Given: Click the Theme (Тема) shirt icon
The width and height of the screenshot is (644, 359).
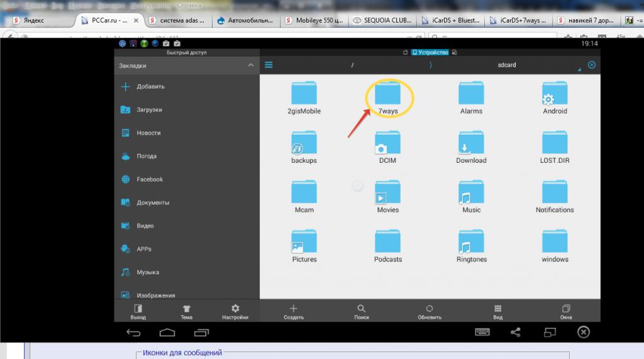Looking at the screenshot, I should tap(186, 309).
